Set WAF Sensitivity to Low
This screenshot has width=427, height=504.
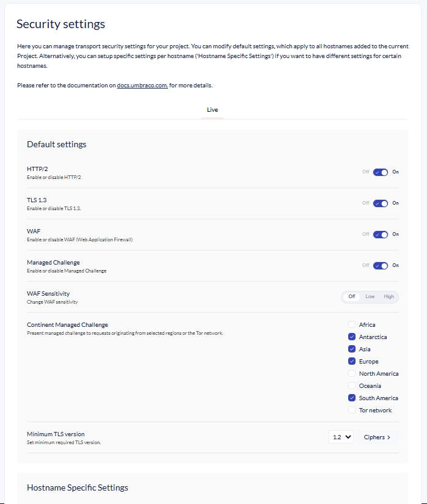[x=371, y=296]
